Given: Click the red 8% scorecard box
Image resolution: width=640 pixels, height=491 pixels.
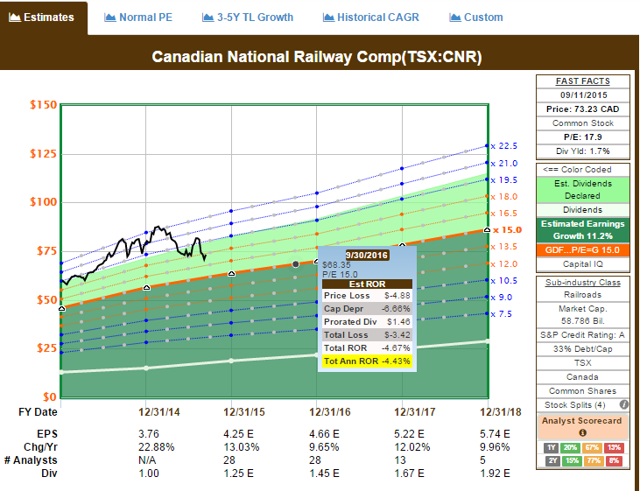Looking at the screenshot, I should tap(614, 461).
